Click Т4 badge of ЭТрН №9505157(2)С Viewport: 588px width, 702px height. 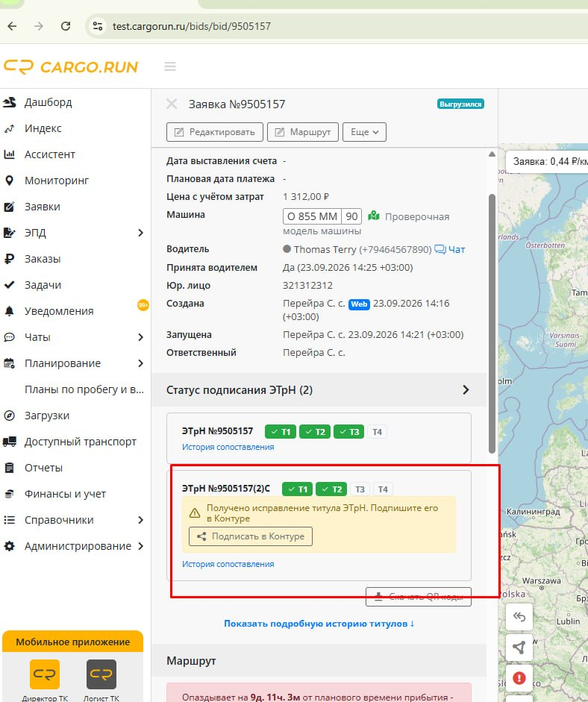point(383,489)
